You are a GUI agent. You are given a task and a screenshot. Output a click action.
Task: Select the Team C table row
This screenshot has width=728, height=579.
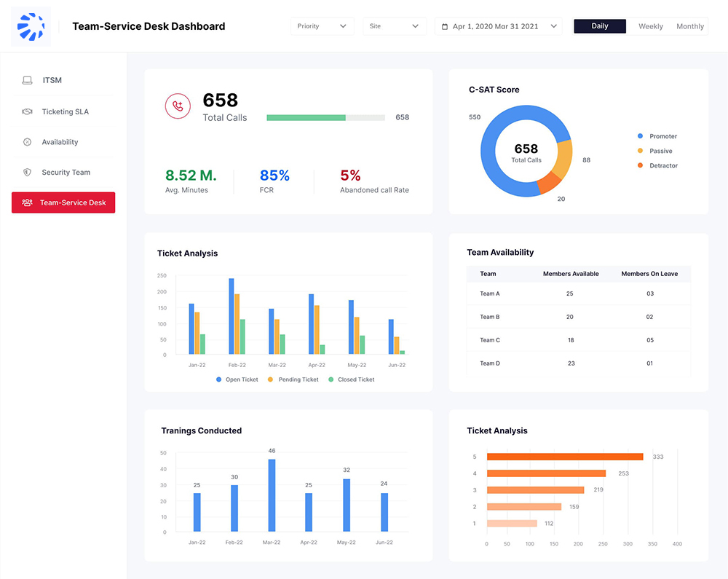(578, 340)
